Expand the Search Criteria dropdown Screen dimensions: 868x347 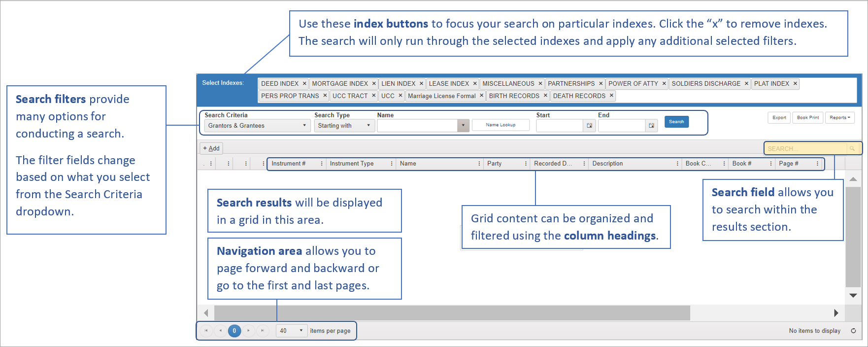coord(304,126)
